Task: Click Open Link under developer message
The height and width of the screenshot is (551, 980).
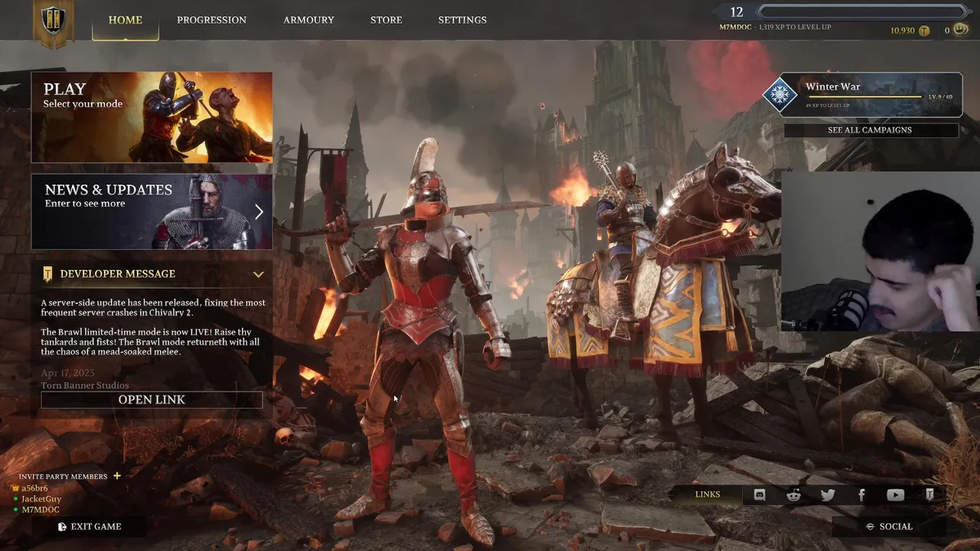Action: [x=152, y=399]
